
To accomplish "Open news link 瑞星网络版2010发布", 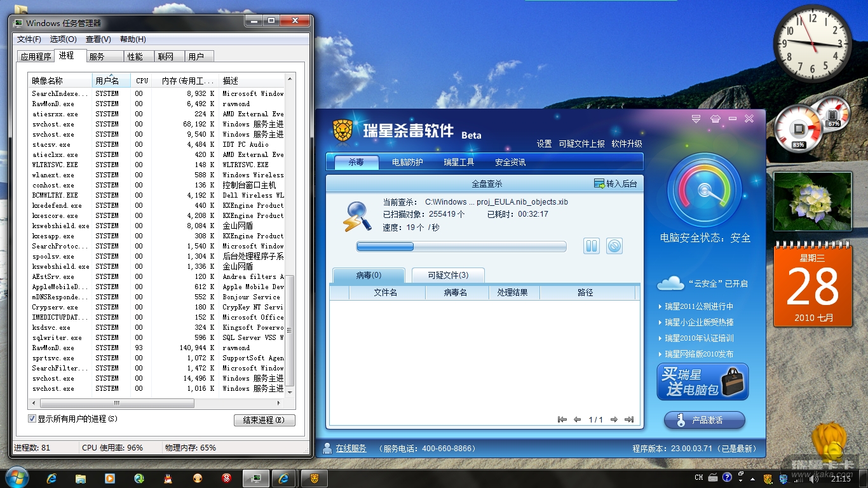I will pyautogui.click(x=699, y=354).
